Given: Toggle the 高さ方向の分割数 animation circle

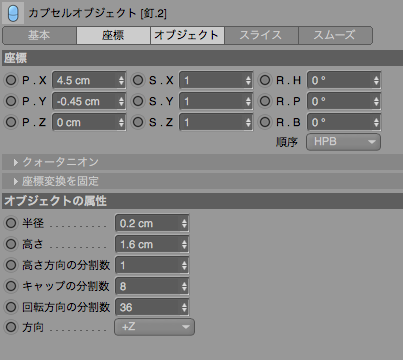Looking at the screenshot, I should coord(11,265).
